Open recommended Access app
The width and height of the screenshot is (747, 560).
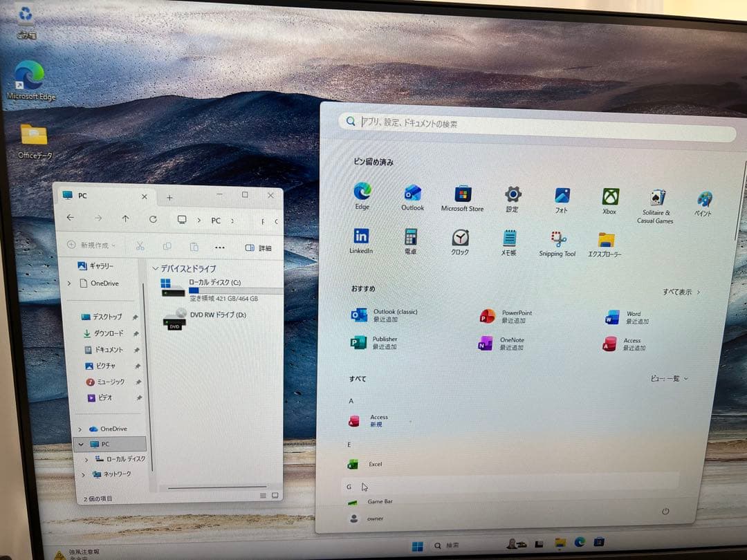pyautogui.click(x=624, y=344)
